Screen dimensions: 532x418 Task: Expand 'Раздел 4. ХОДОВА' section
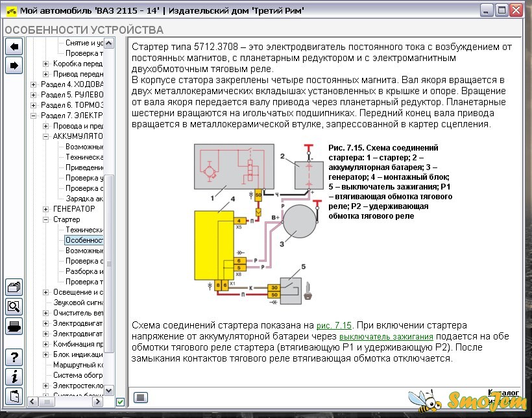pyautogui.click(x=33, y=84)
